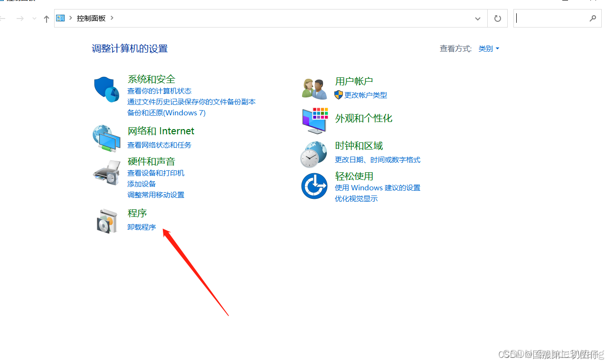Expand chevron after 控制面板 in address bar

click(x=112, y=18)
